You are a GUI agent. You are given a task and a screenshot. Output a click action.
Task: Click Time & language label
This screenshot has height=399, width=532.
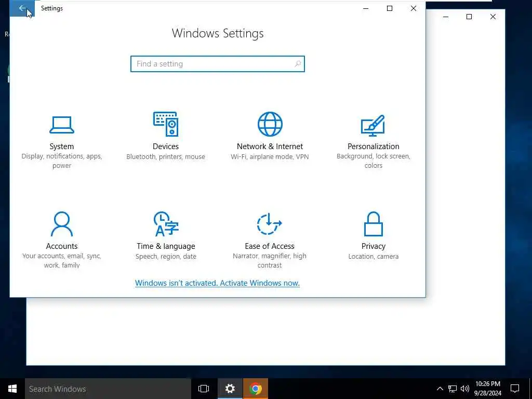[166, 246]
